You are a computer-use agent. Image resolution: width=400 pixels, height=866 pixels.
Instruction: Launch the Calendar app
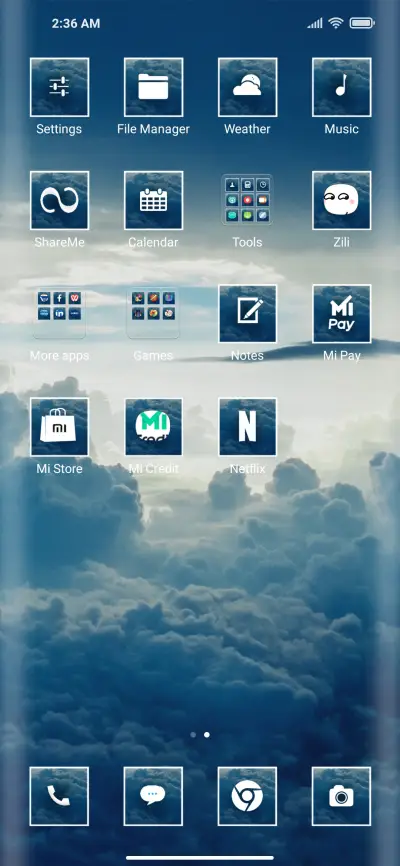[x=153, y=200]
